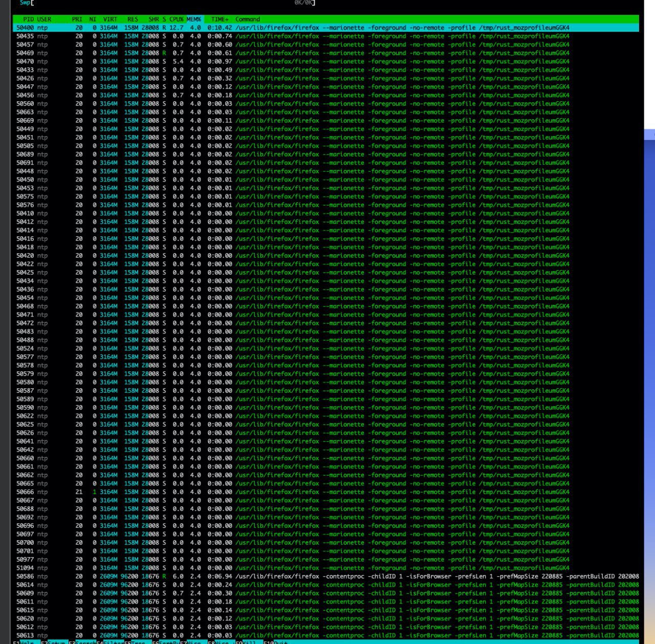Select process row with PID 50663

click(326, 112)
